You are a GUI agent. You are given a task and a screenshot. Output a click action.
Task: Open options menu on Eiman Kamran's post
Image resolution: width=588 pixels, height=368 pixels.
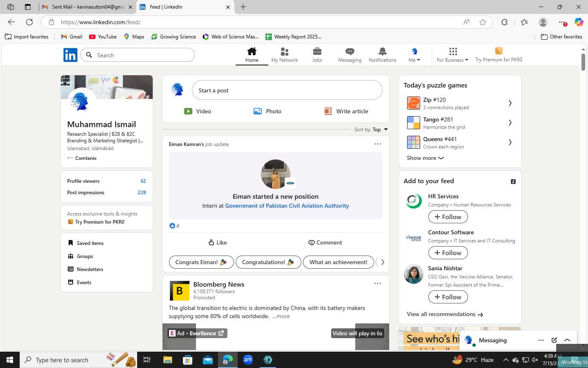click(x=378, y=144)
